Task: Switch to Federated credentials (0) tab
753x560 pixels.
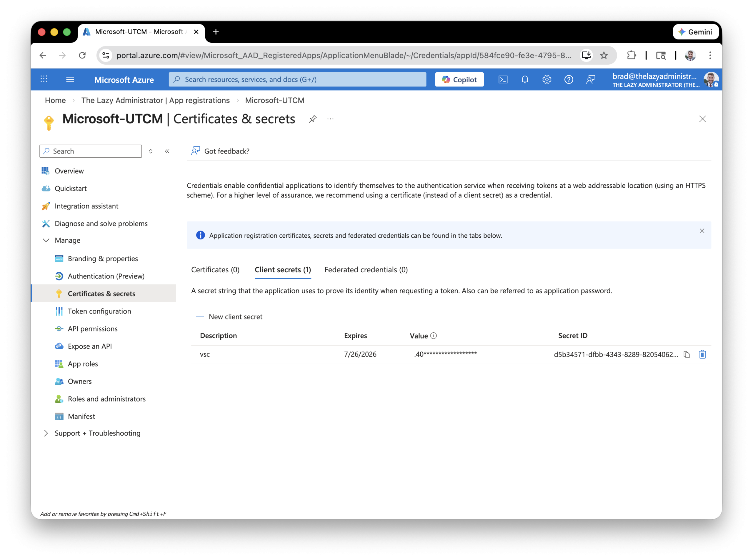Action: [x=366, y=270]
